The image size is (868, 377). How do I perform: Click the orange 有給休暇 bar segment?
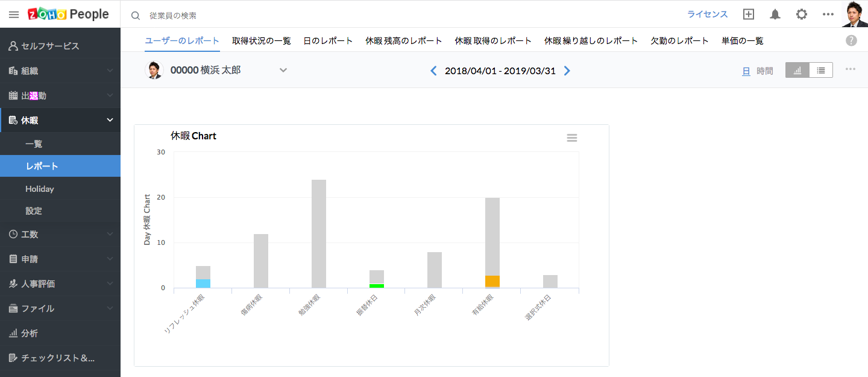[x=492, y=281]
